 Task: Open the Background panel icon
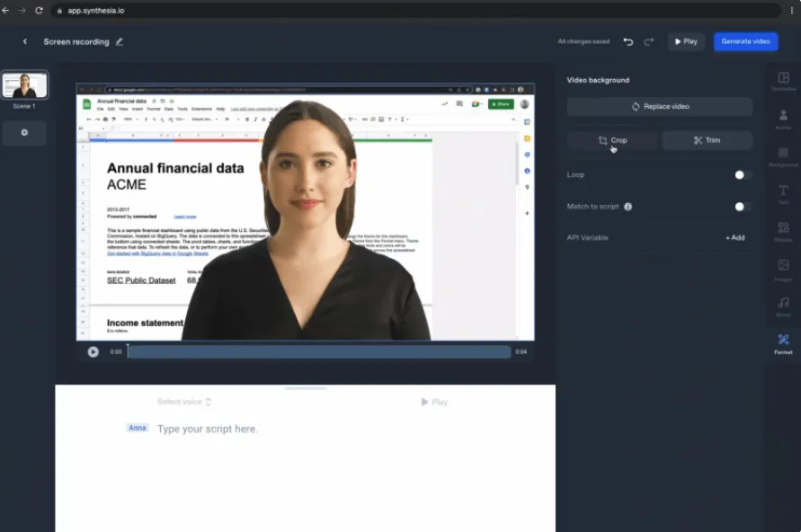[783, 156]
